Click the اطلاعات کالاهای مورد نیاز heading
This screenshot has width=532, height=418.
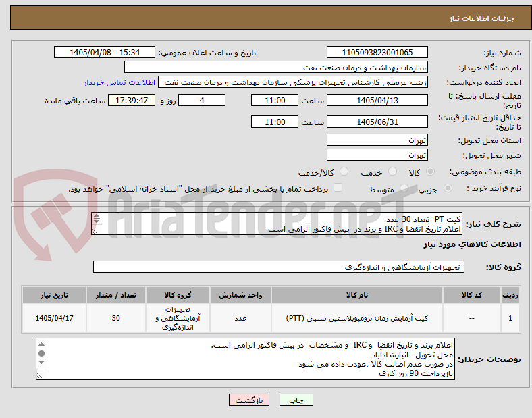(x=472, y=244)
